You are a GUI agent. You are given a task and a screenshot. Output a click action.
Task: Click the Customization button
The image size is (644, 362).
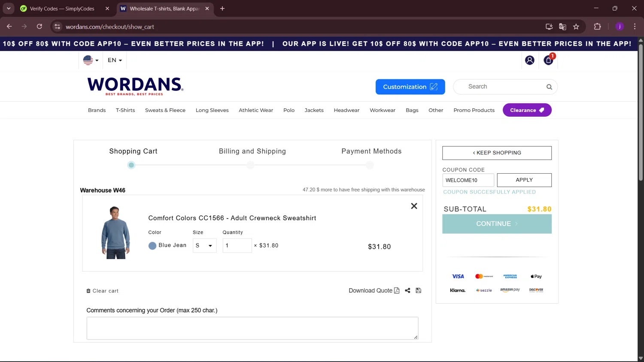tap(410, 87)
